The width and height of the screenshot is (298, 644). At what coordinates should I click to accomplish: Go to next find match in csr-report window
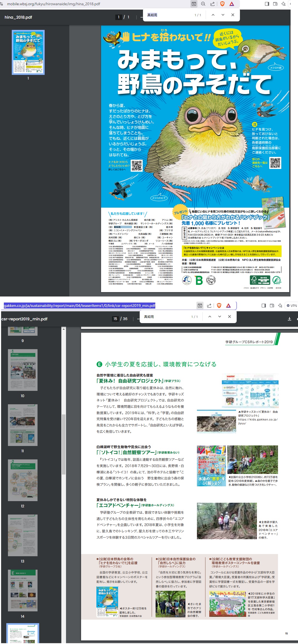point(220,317)
